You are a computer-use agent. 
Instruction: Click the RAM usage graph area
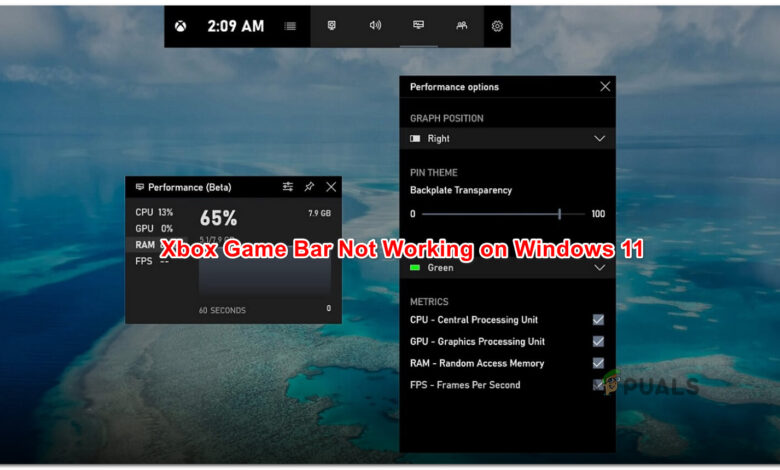pyautogui.click(x=265, y=271)
